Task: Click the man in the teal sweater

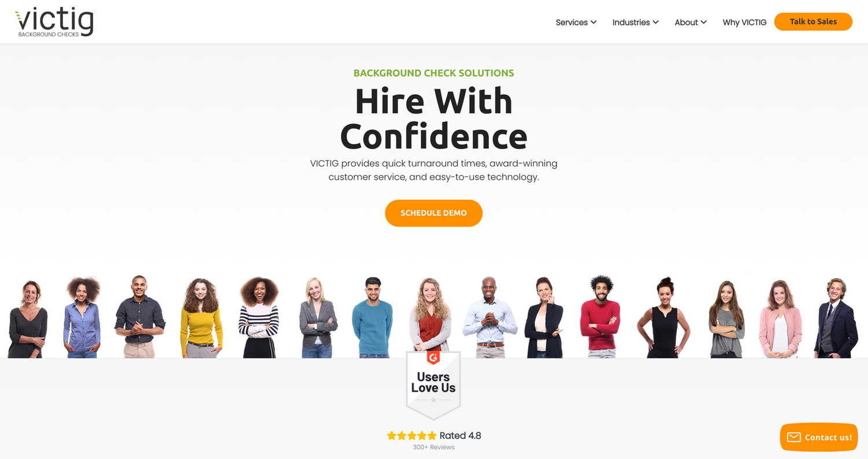Action: pos(373,317)
